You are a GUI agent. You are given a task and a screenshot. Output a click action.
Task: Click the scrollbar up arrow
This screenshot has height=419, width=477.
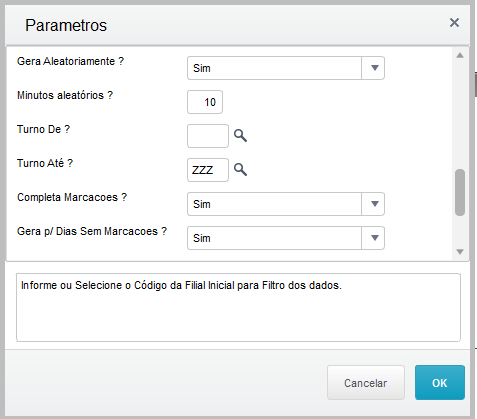460,55
